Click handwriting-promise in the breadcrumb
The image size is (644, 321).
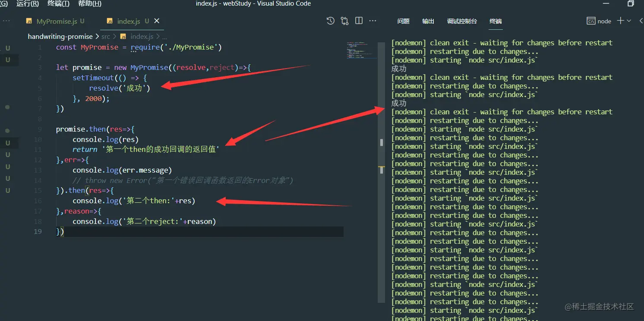tap(60, 37)
